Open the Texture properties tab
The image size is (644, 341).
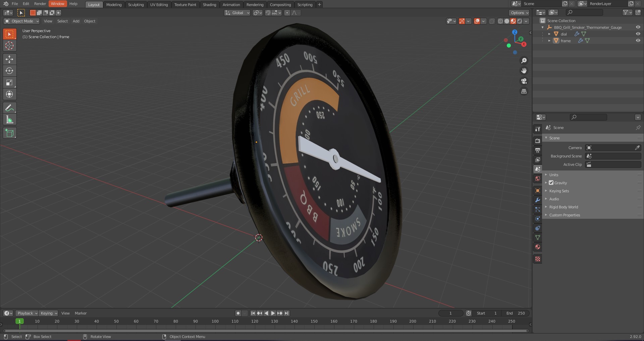pos(538,259)
